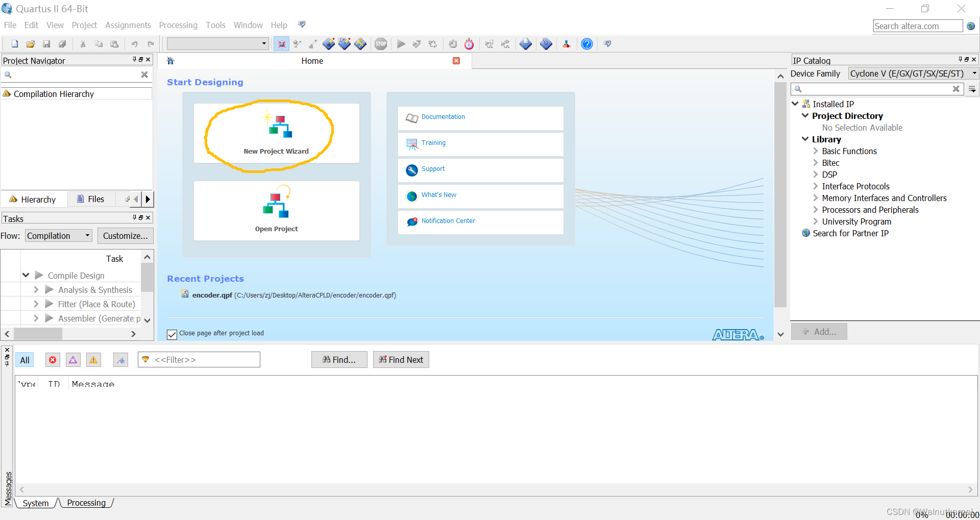Click the Find Next button

point(401,360)
